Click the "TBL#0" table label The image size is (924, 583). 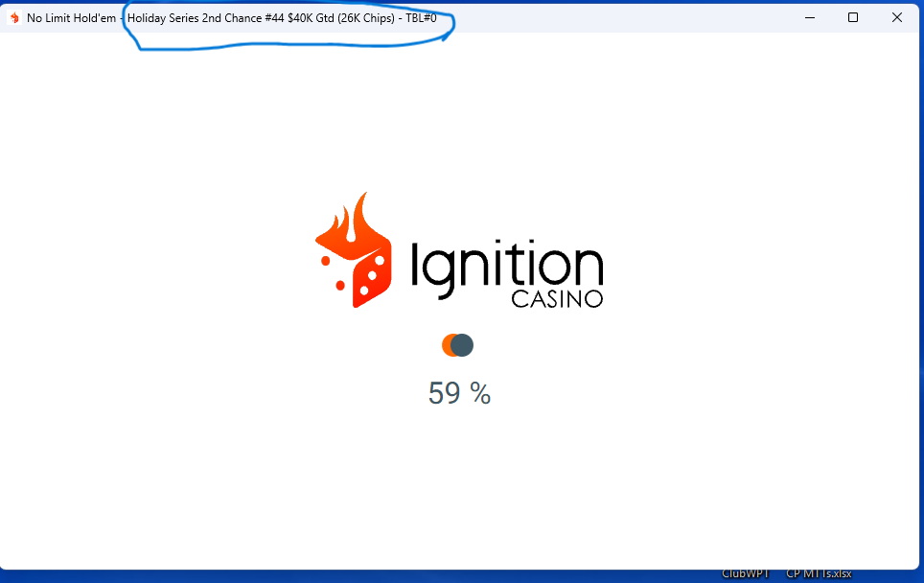pos(421,18)
